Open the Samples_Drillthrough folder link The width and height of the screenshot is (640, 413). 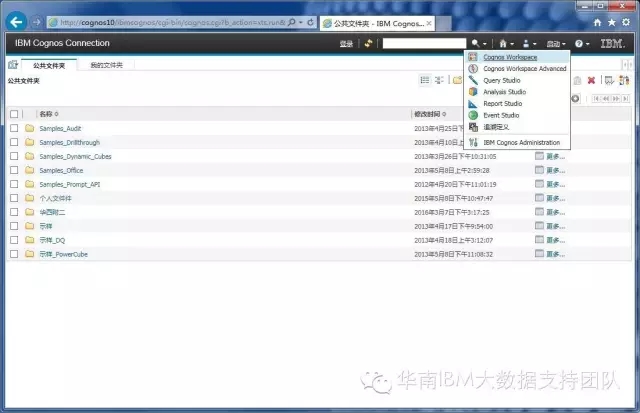(69, 142)
